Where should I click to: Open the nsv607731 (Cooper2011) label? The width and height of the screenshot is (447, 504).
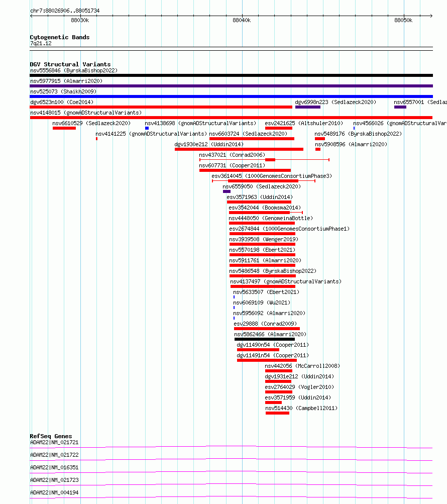[x=232, y=166]
